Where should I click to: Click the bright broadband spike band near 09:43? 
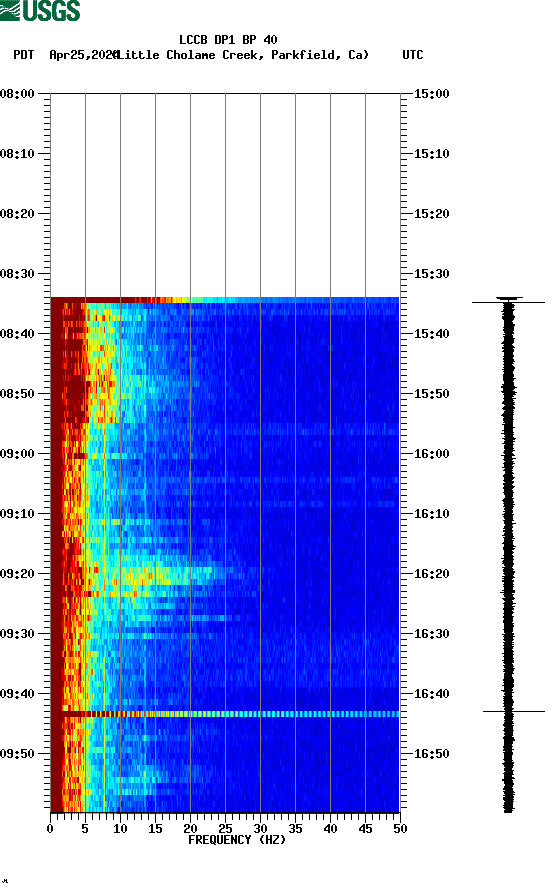225,714
